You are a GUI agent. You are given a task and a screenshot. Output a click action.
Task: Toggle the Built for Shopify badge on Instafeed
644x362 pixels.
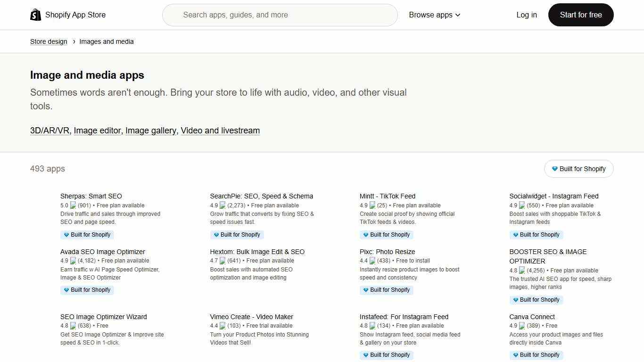coord(387,354)
